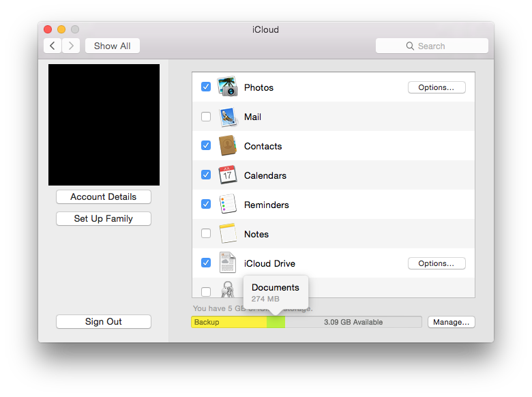532x397 pixels.
Task: Minimize the iCloud preferences window
Action: (61, 29)
